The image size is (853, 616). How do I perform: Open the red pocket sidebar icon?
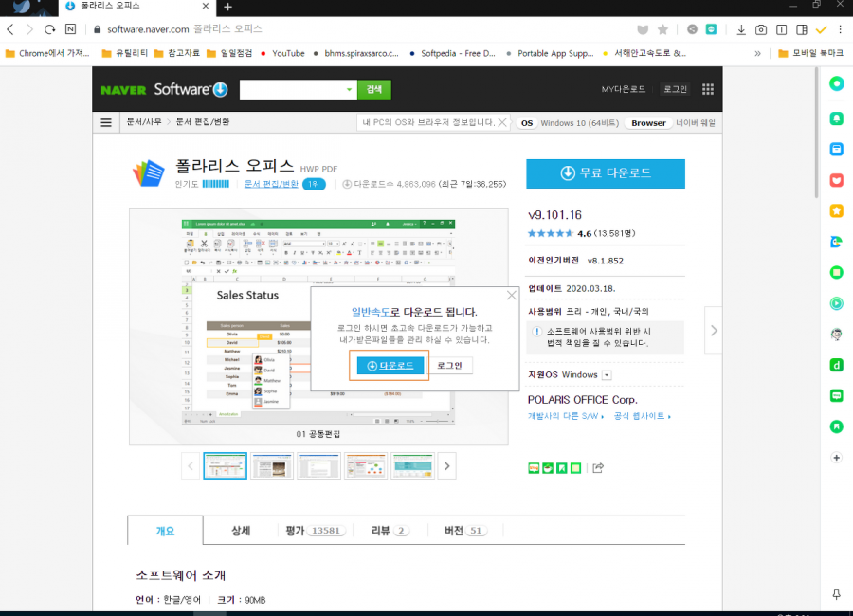tap(837, 180)
